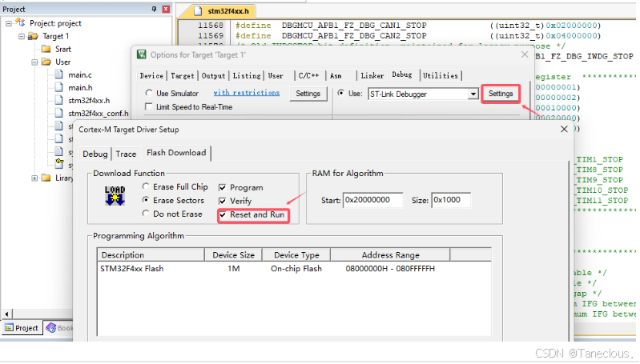
Task: Toggle the Reset and Run checkbox
Action: (x=223, y=215)
